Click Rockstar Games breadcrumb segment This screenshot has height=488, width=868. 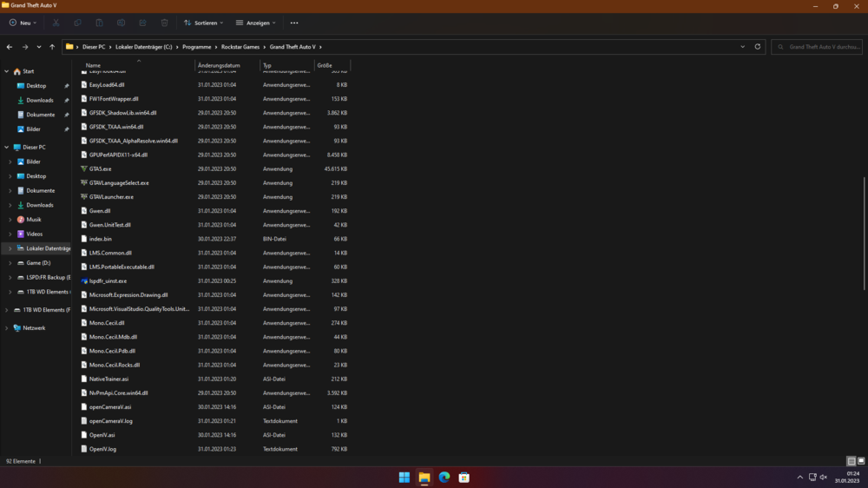(240, 47)
